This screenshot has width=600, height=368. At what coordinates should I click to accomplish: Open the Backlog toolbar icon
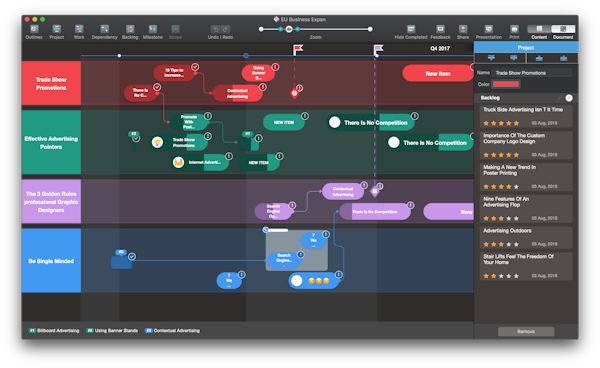pos(130,29)
